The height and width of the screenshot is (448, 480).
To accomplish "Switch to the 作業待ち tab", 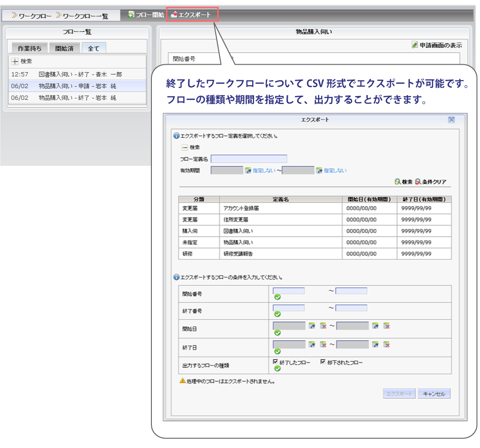I will (x=30, y=48).
